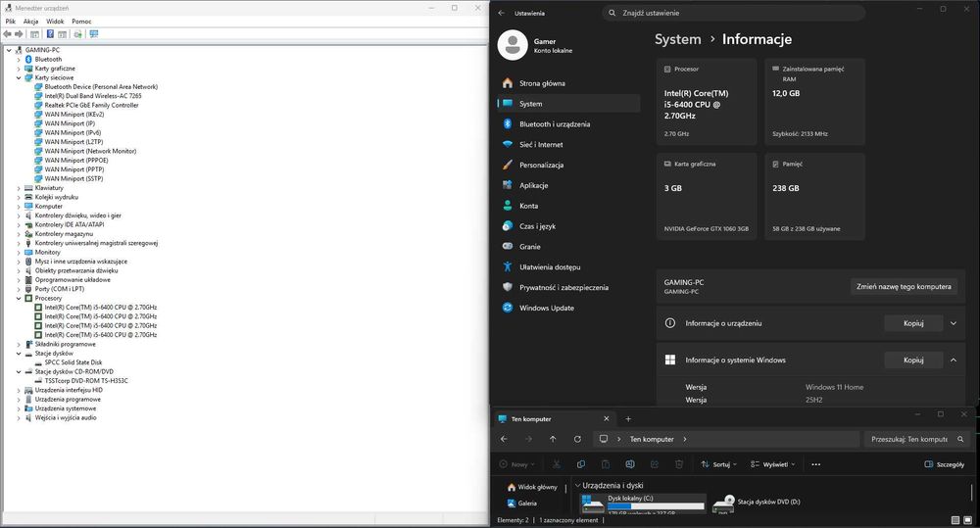The image size is (980, 528).
Task: Open Granie settings page
Action: [x=569, y=246]
